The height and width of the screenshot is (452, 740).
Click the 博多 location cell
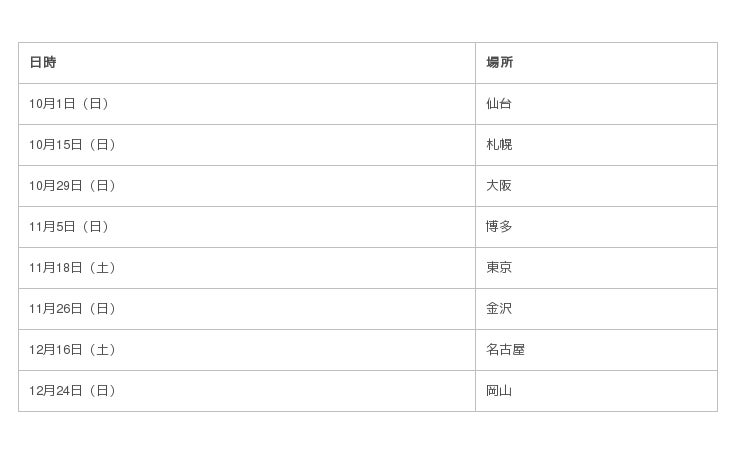click(499, 227)
